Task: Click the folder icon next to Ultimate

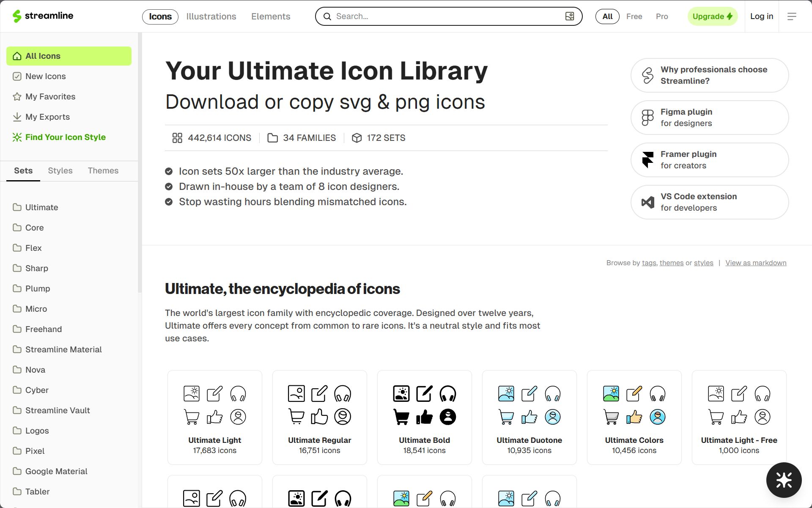Action: (x=17, y=207)
